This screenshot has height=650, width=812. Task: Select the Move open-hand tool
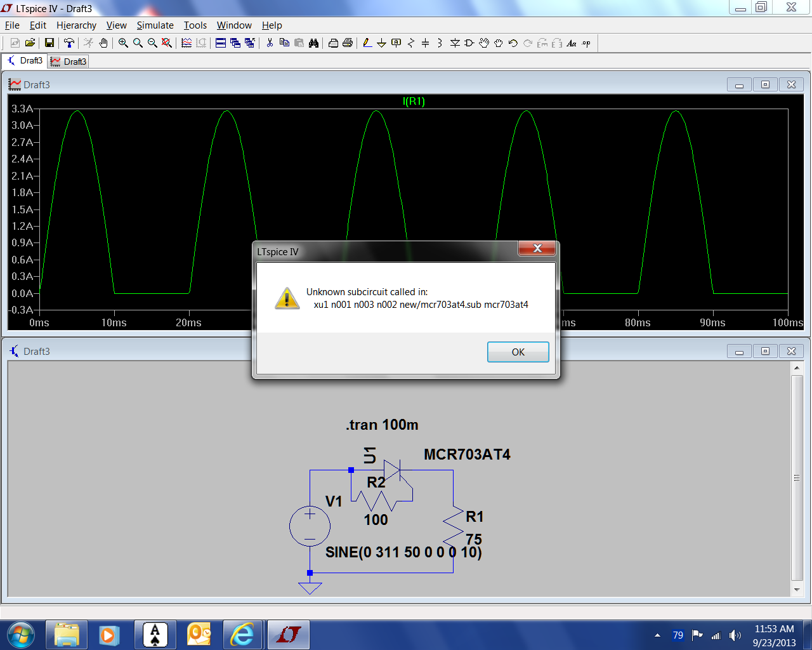click(x=484, y=43)
